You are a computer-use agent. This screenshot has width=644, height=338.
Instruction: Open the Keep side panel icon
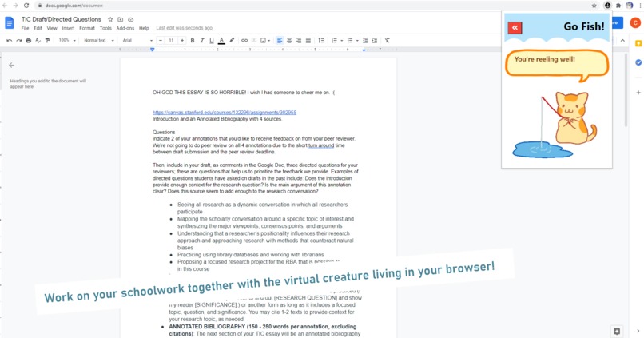point(638,43)
